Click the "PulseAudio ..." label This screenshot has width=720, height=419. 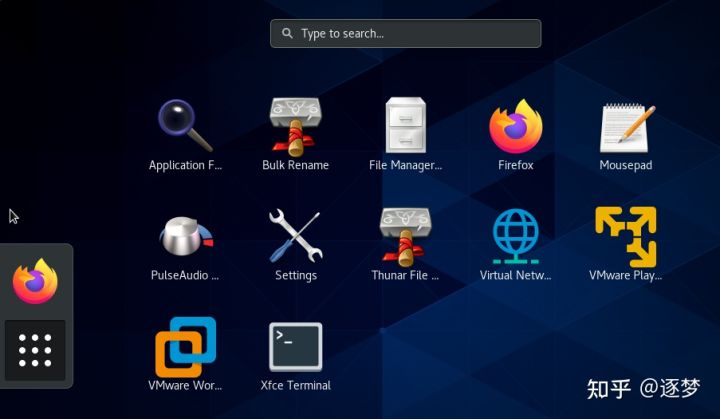click(185, 275)
